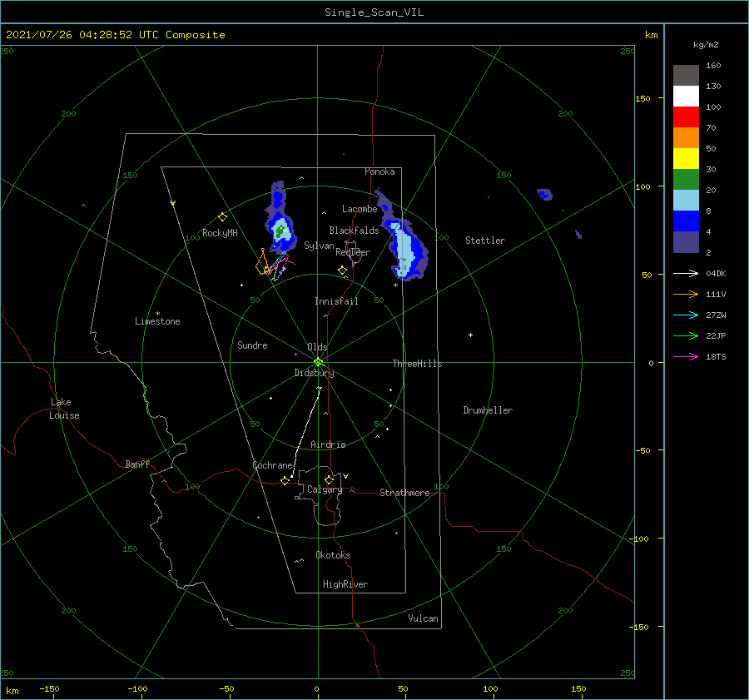Select the yellow diamond marker below RedDeer
749x700 pixels.
pyautogui.click(x=342, y=270)
